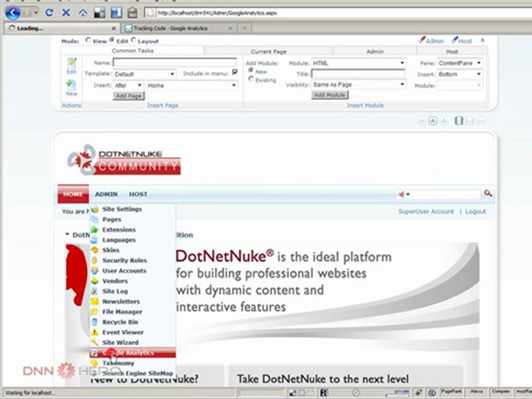Click the Newsletters envelope icon

coord(95,301)
